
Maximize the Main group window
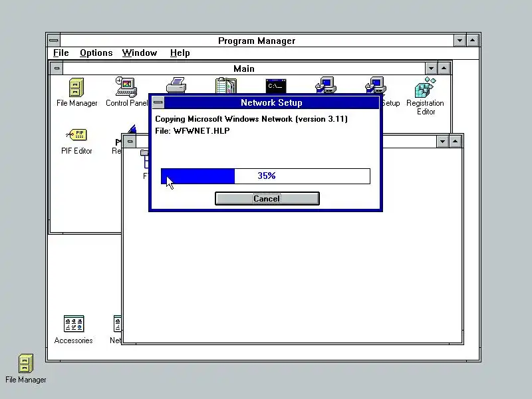pos(444,68)
